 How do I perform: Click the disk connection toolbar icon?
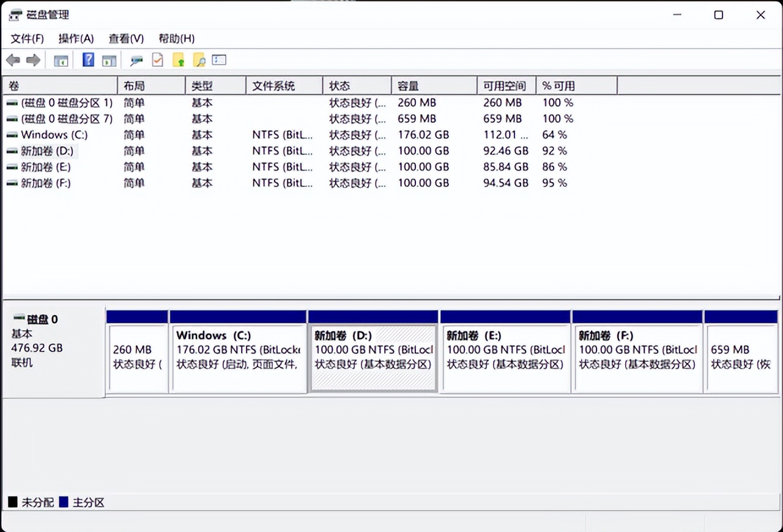[x=136, y=60]
